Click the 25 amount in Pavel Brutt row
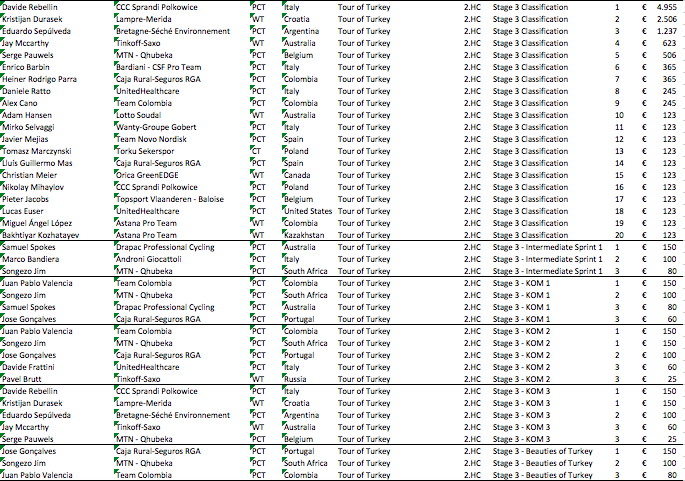The height and width of the screenshot is (481, 685). click(x=672, y=379)
